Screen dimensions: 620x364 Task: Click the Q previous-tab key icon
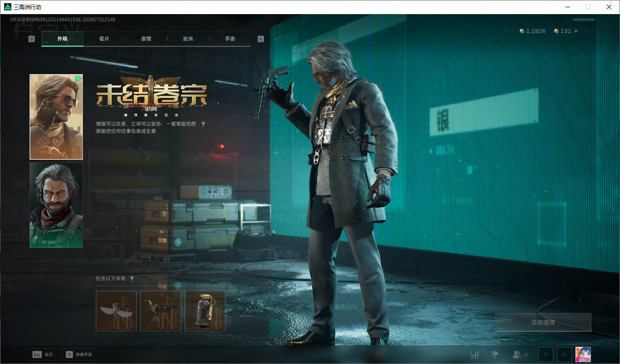pyautogui.click(x=31, y=39)
